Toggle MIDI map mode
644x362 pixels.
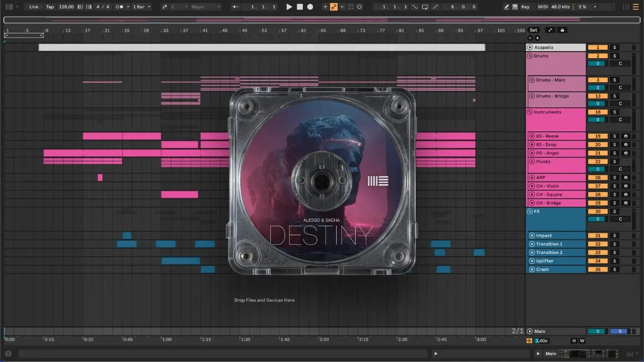(x=542, y=7)
